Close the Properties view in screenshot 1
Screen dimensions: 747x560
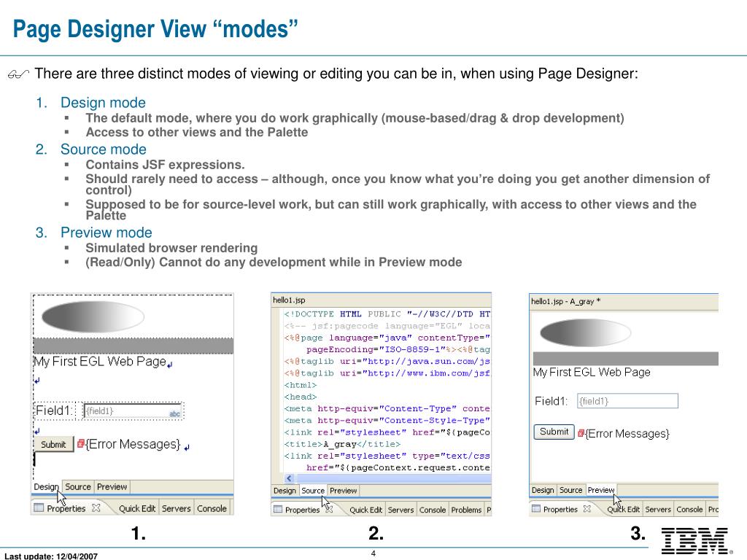tap(96, 507)
